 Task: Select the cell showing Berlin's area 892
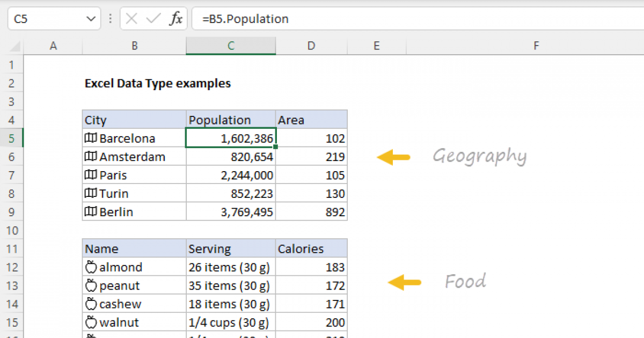pyautogui.click(x=311, y=211)
